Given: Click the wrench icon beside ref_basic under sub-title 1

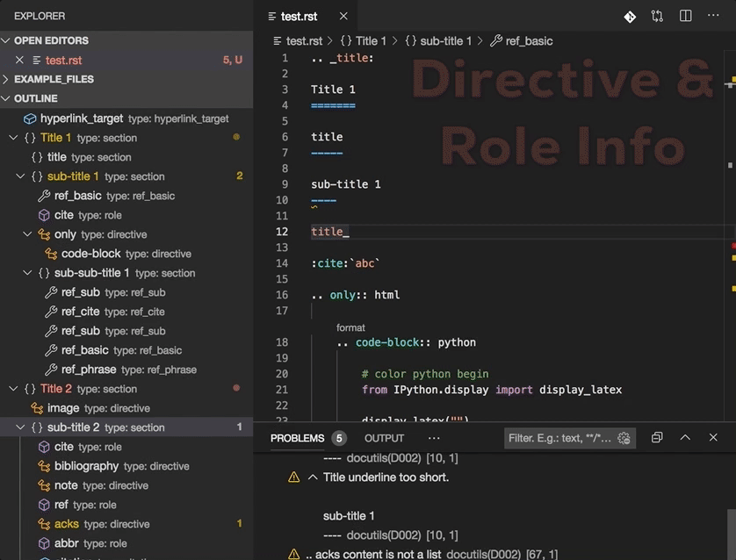Looking at the screenshot, I should click(44, 196).
